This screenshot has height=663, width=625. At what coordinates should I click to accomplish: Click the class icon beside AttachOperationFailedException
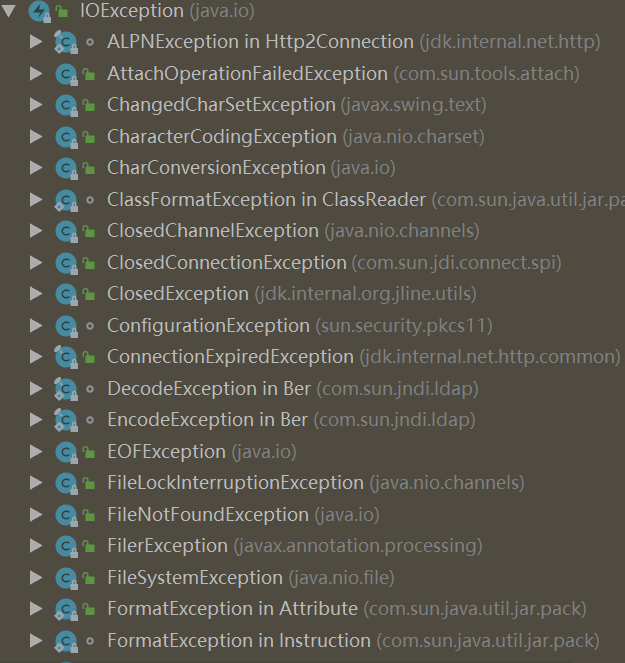coord(66,74)
